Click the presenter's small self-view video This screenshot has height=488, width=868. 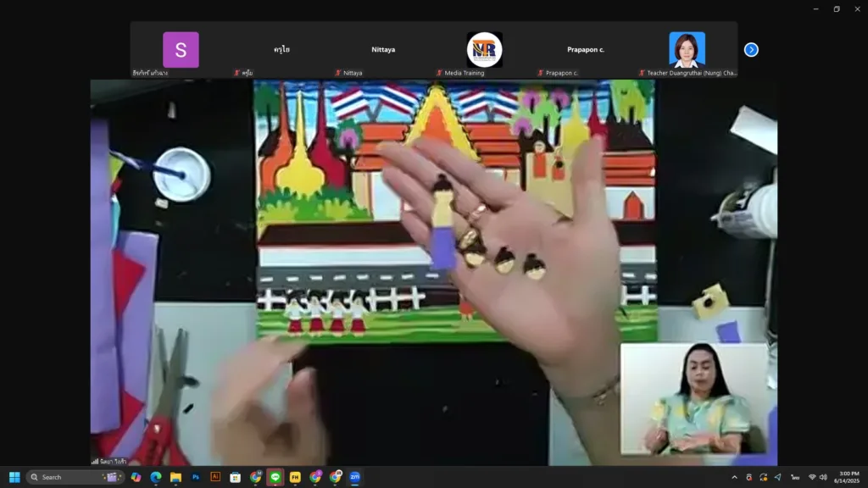coord(694,399)
